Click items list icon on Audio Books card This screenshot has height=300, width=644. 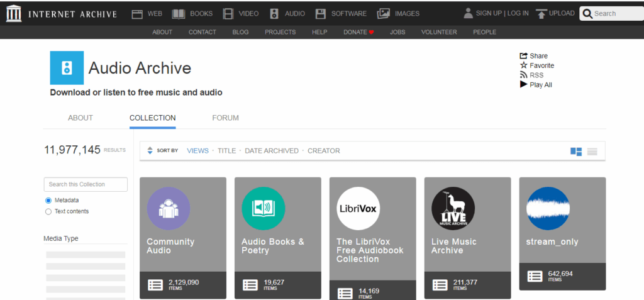click(x=250, y=285)
